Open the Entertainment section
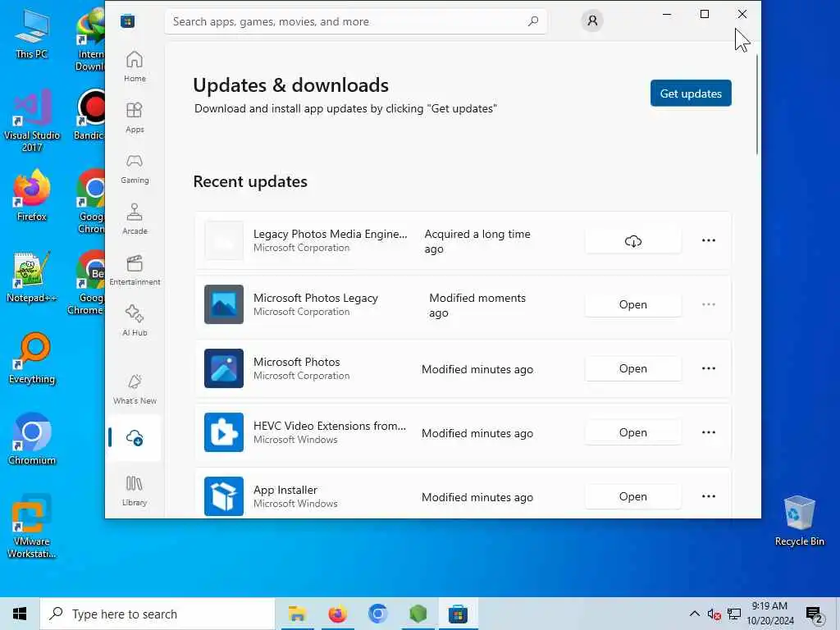The height and width of the screenshot is (630, 840). click(x=135, y=270)
